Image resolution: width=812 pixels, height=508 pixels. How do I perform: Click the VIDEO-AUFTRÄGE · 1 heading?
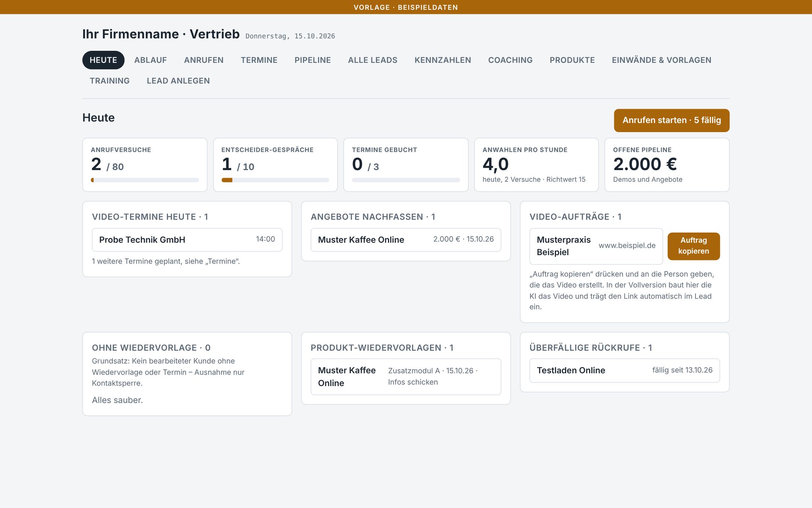(576, 217)
